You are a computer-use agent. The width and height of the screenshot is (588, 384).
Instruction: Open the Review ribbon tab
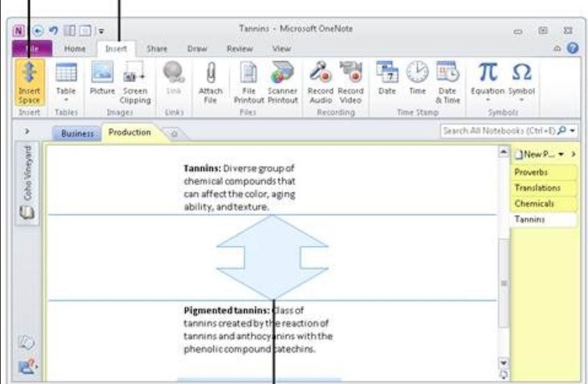pyautogui.click(x=240, y=49)
